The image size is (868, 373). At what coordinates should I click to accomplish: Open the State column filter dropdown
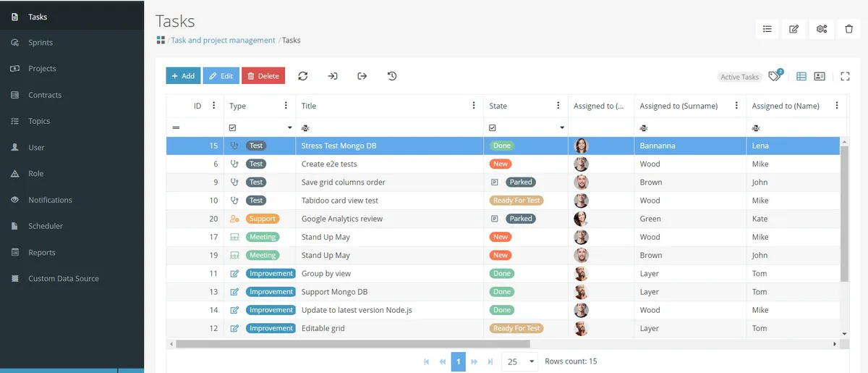562,127
